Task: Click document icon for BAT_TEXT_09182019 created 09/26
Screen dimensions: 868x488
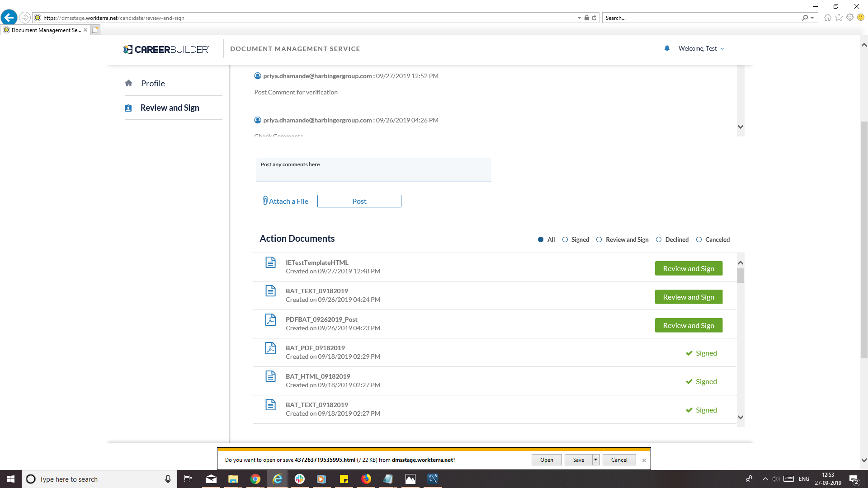Action: pyautogui.click(x=270, y=291)
